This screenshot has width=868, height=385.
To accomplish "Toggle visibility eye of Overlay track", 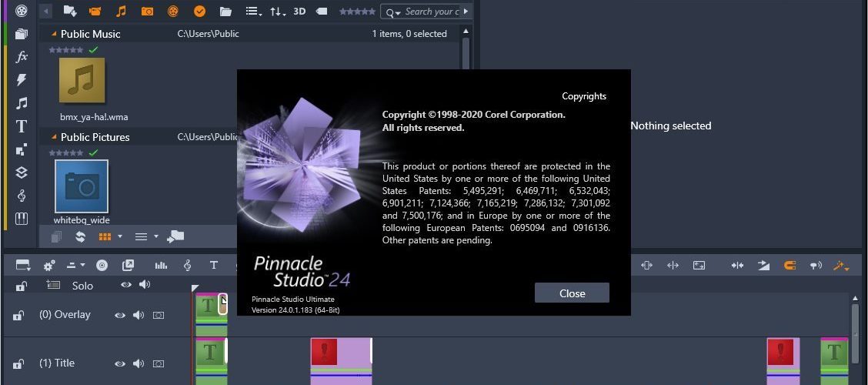I will (x=119, y=315).
